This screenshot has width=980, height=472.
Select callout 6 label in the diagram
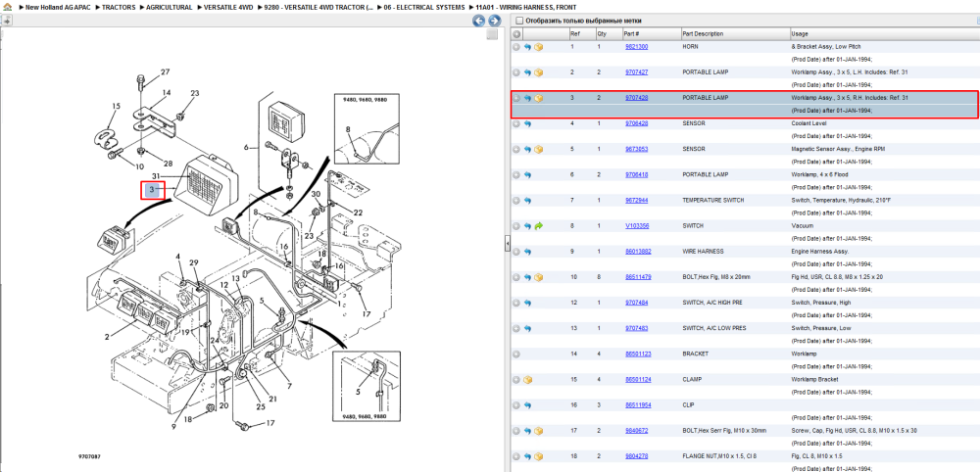point(246,147)
